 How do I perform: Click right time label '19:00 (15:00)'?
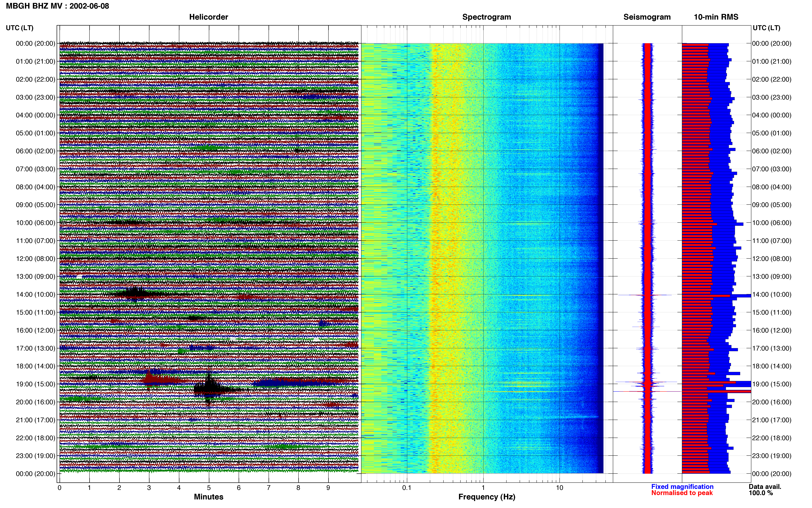tap(772, 384)
